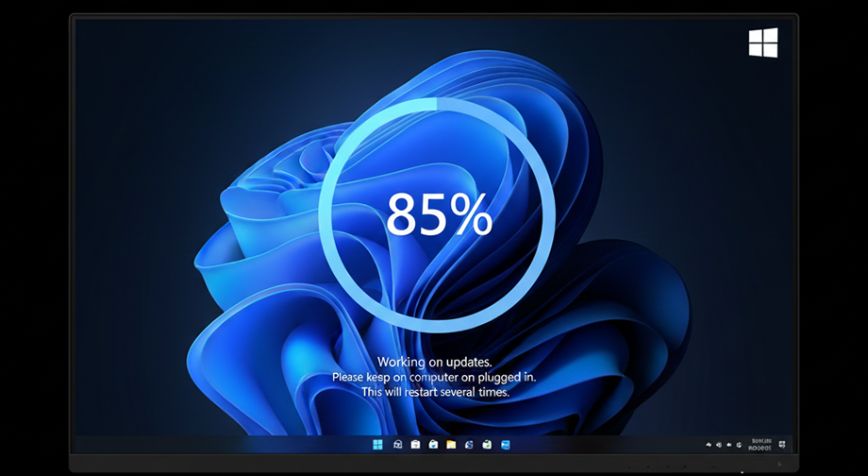The height and width of the screenshot is (476, 868).
Task: Open the notification icon at taskbar end
Action: coord(781,445)
